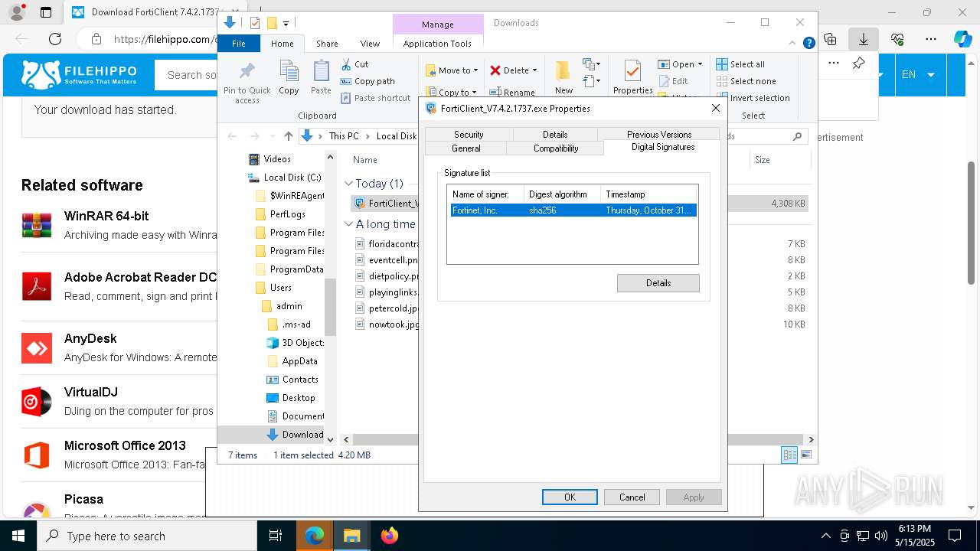Open the Application Tools tab
The height and width of the screenshot is (551, 980).
pyautogui.click(x=437, y=44)
